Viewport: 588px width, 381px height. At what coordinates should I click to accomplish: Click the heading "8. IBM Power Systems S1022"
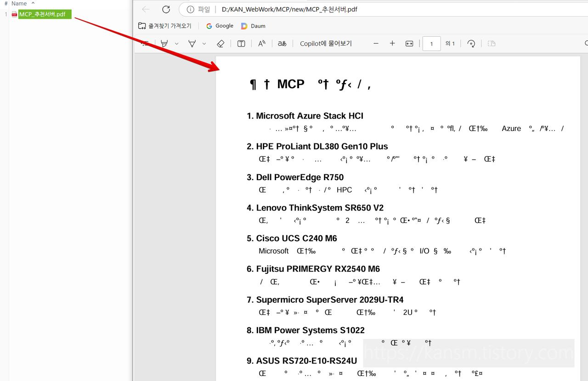(x=305, y=330)
